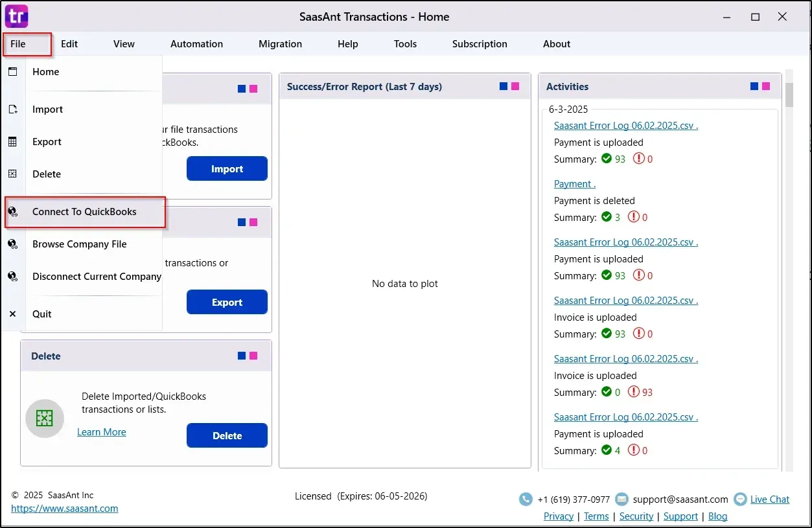Click the Live Chat bubble icon
Image resolution: width=812 pixels, height=528 pixels.
(x=740, y=499)
